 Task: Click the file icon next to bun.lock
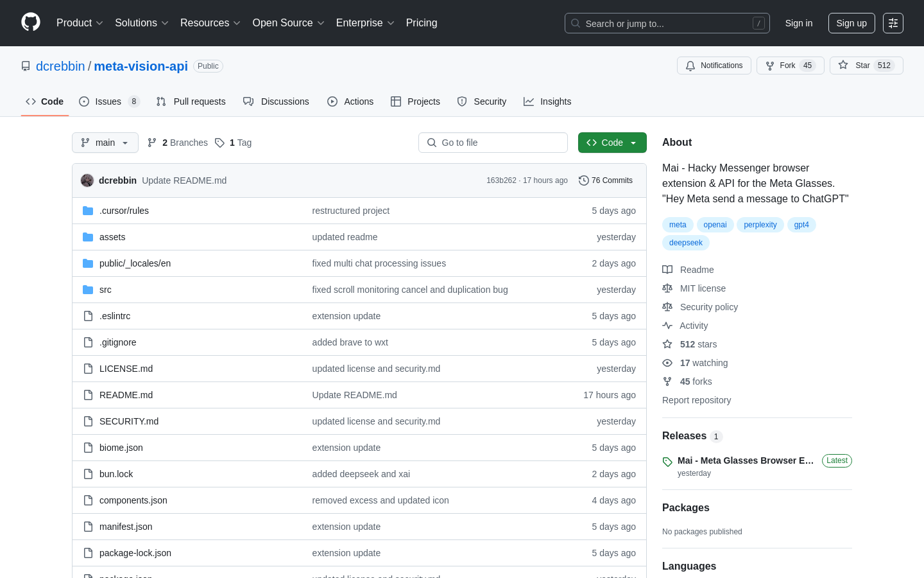click(x=88, y=474)
